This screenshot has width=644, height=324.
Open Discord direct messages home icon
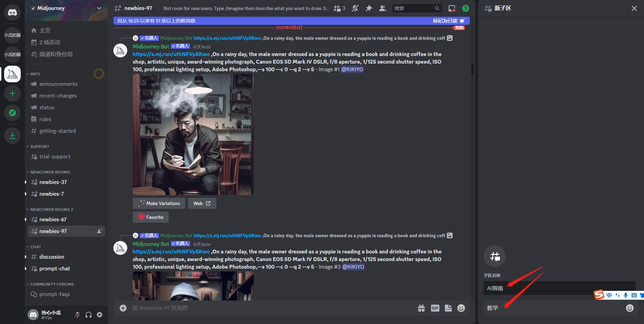[x=12, y=12]
